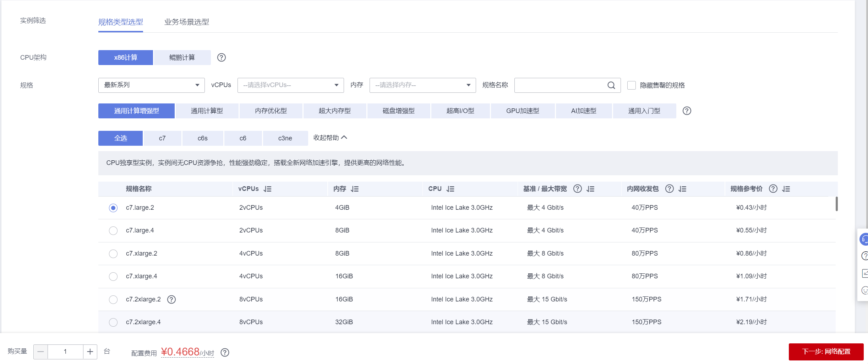Image resolution: width=868 pixels, height=364 pixels.
Task: Collapse help with 收起帮助 toggle
Action: [330, 138]
